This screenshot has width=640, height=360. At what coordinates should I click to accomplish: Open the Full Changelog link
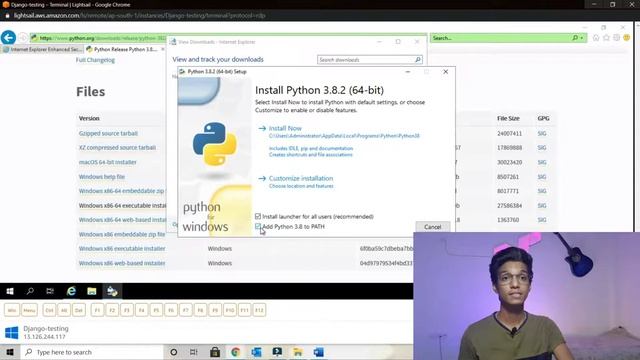click(x=95, y=60)
